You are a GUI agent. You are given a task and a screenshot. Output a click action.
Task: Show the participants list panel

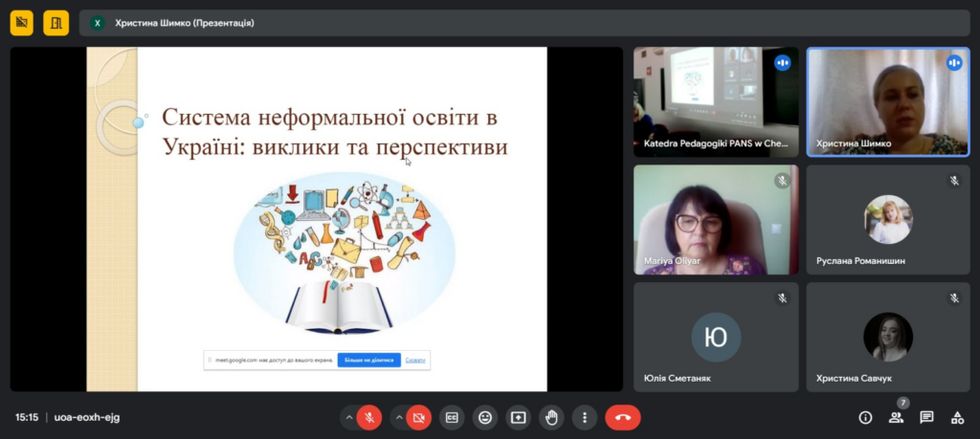tap(896, 417)
